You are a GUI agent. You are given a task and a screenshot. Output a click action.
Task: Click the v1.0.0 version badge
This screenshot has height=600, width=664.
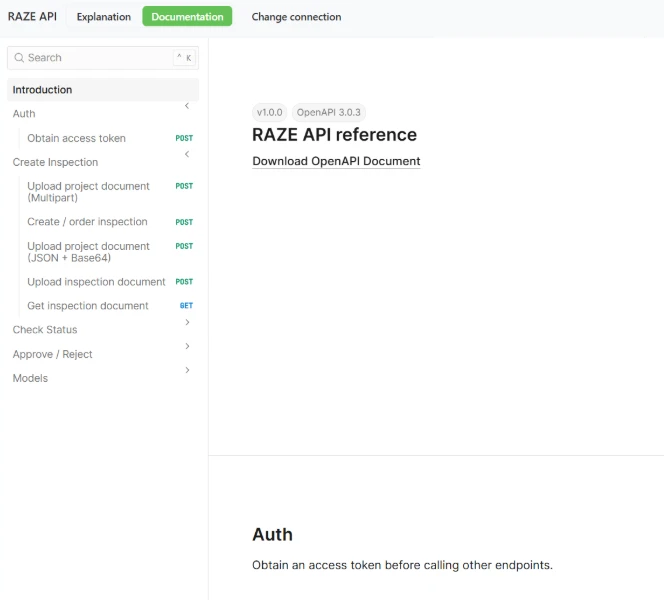click(270, 112)
